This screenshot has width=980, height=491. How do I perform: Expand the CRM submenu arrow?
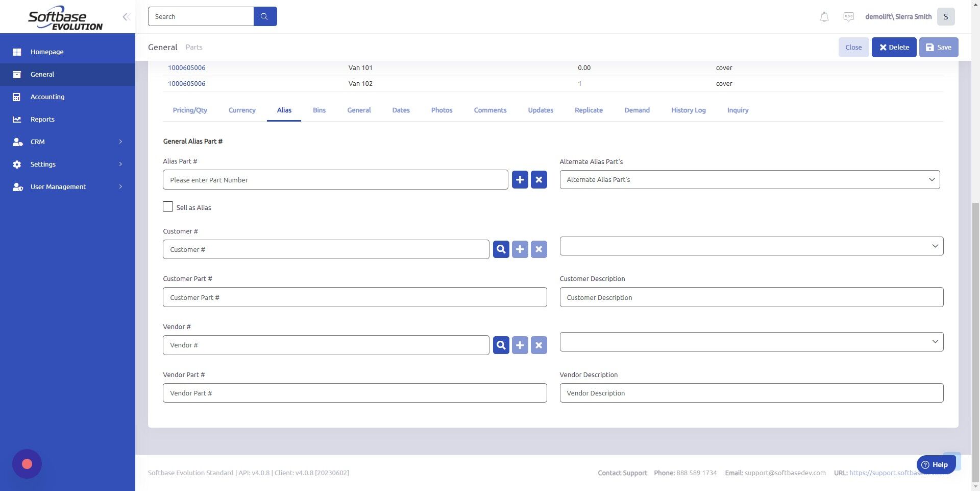coord(120,142)
